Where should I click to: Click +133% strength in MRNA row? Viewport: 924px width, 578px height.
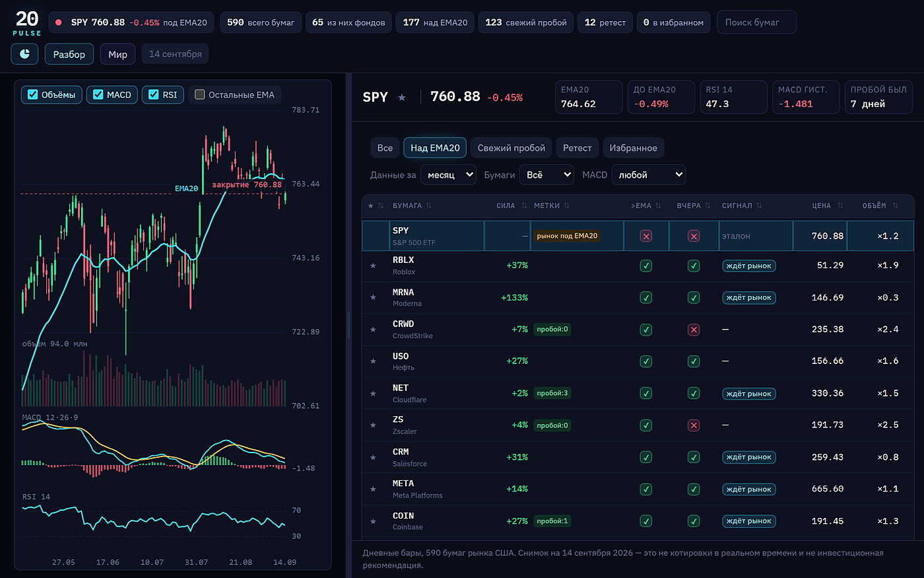(x=514, y=297)
